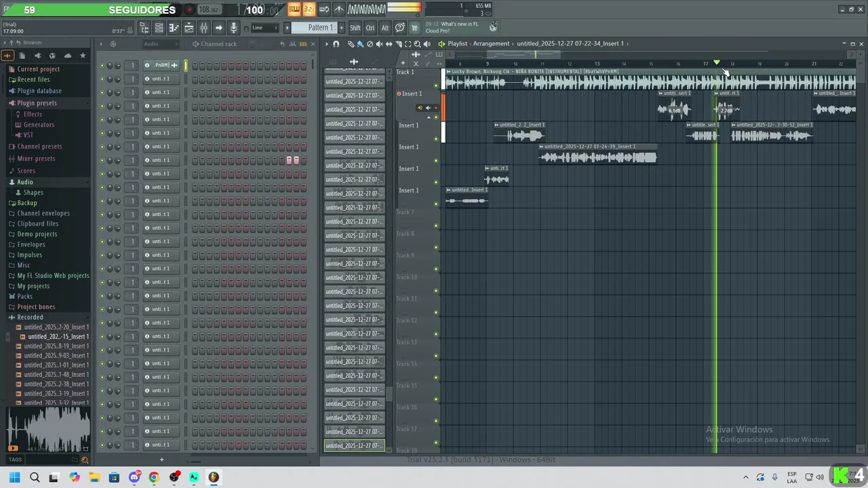Select the Draw pencil tool in Playlist

pos(351,44)
